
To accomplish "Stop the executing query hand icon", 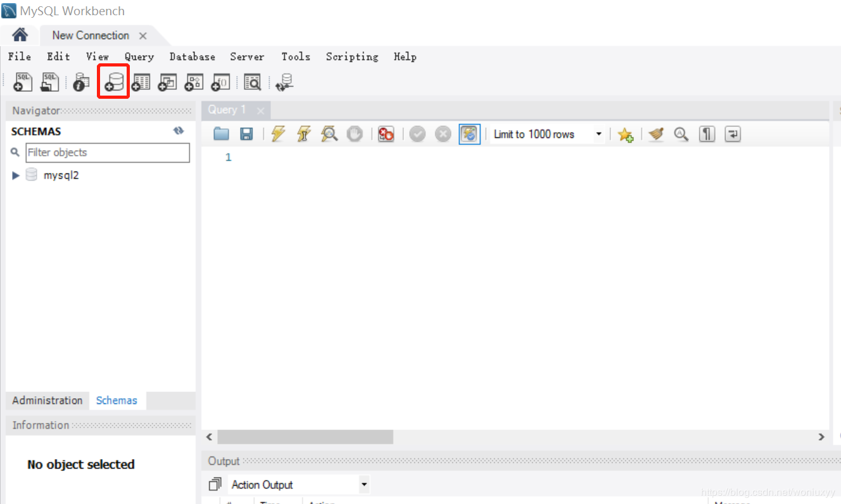I will [355, 134].
